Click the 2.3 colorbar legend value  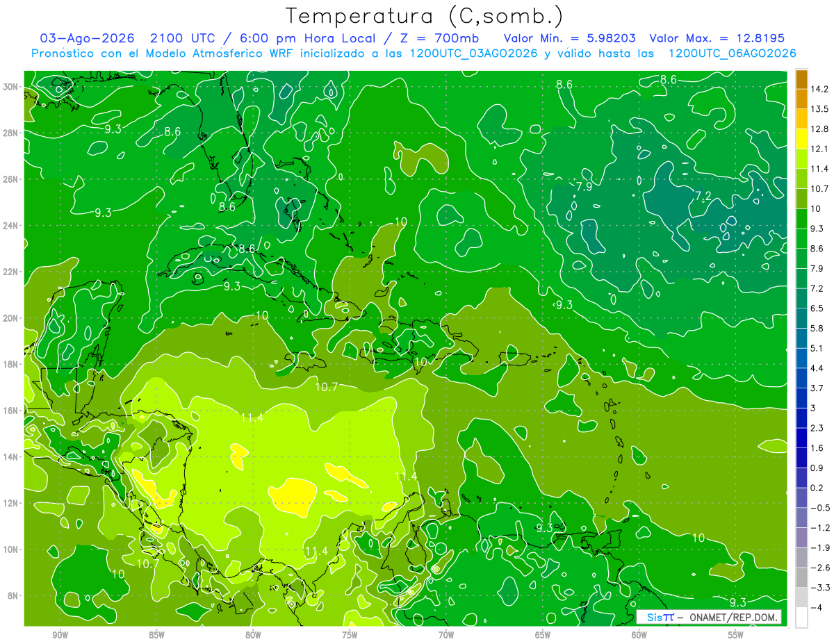tap(818, 428)
